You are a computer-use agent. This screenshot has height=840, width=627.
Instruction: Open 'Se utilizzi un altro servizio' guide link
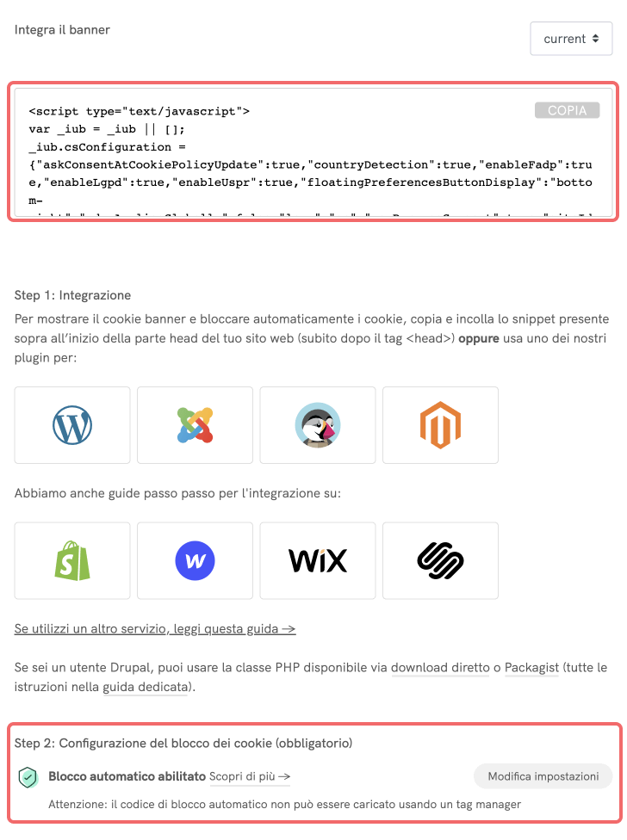click(x=155, y=628)
